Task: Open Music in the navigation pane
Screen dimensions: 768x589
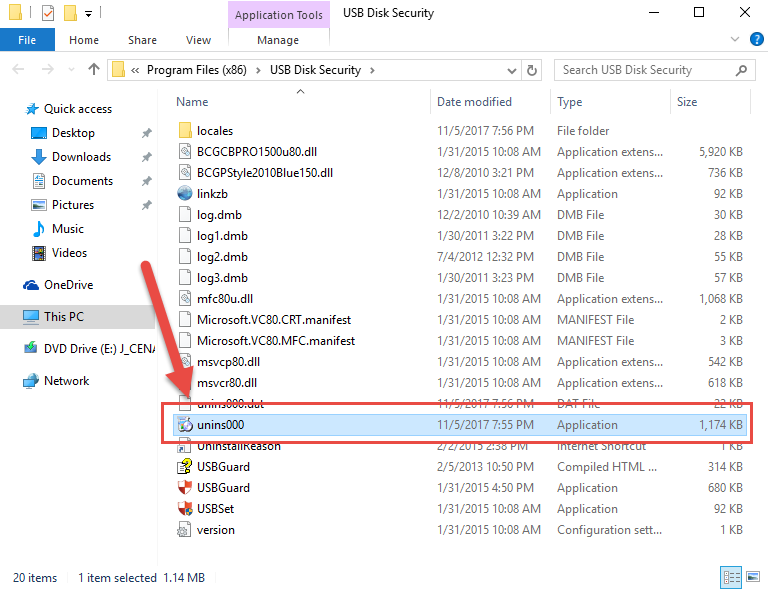Action: 68,229
